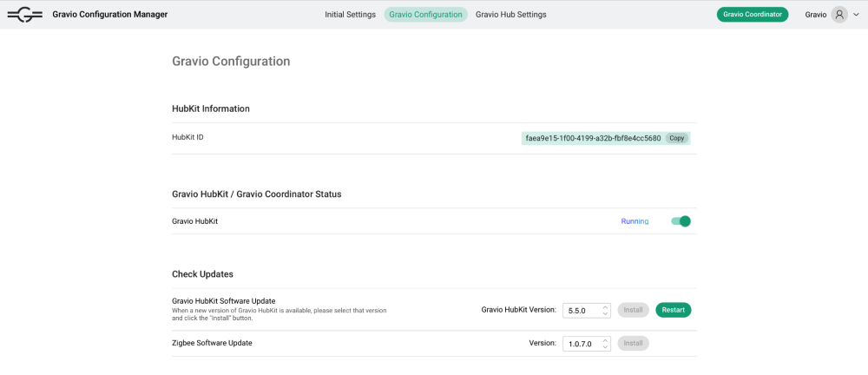Copy the HubKit ID

point(677,138)
